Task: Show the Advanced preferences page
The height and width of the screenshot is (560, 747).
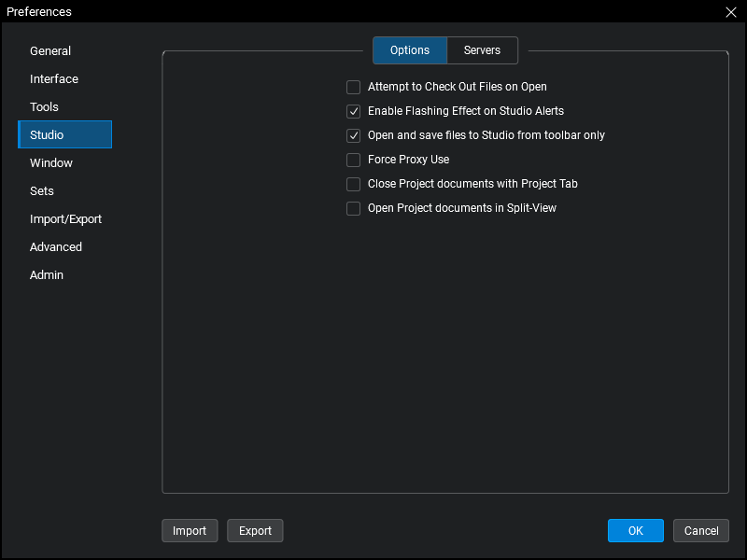Action: tap(56, 247)
